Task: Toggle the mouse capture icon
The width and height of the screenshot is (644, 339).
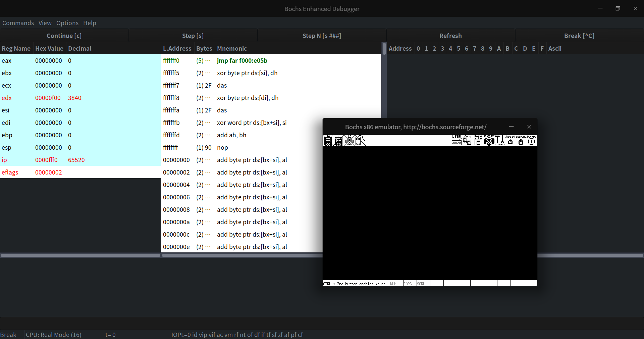Action: [360, 141]
